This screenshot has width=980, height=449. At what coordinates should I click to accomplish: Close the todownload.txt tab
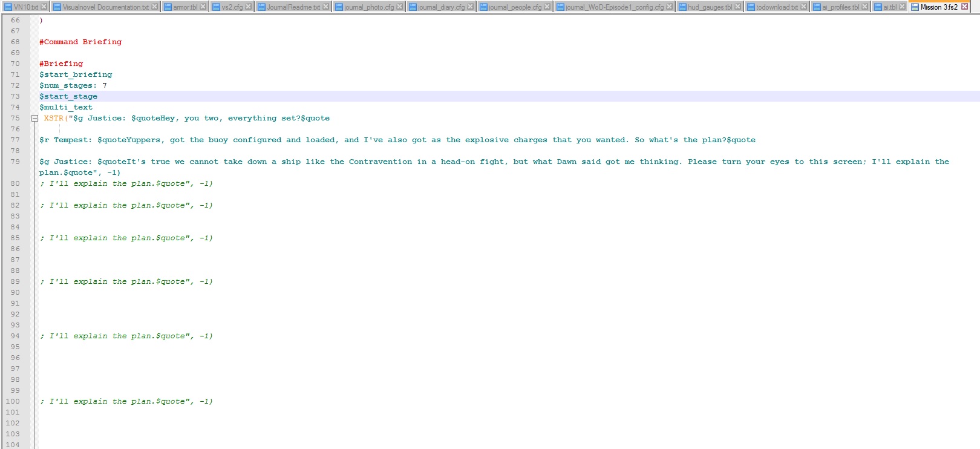click(x=803, y=7)
